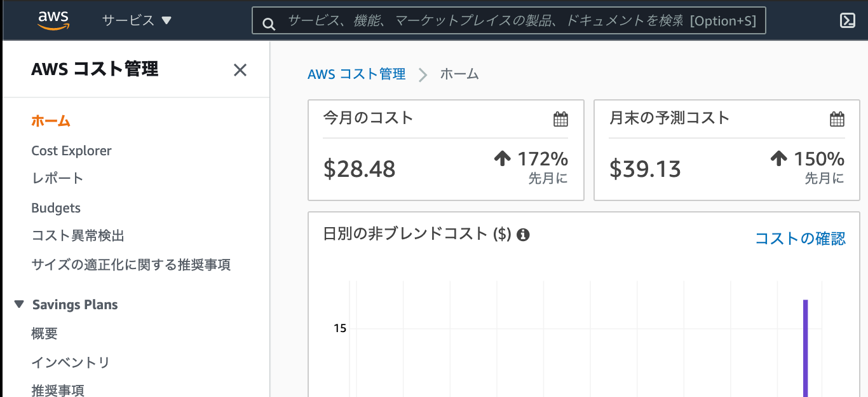Click the calendar icon on 今月のコスト
Viewport: 868px width, 397px height.
(560, 119)
